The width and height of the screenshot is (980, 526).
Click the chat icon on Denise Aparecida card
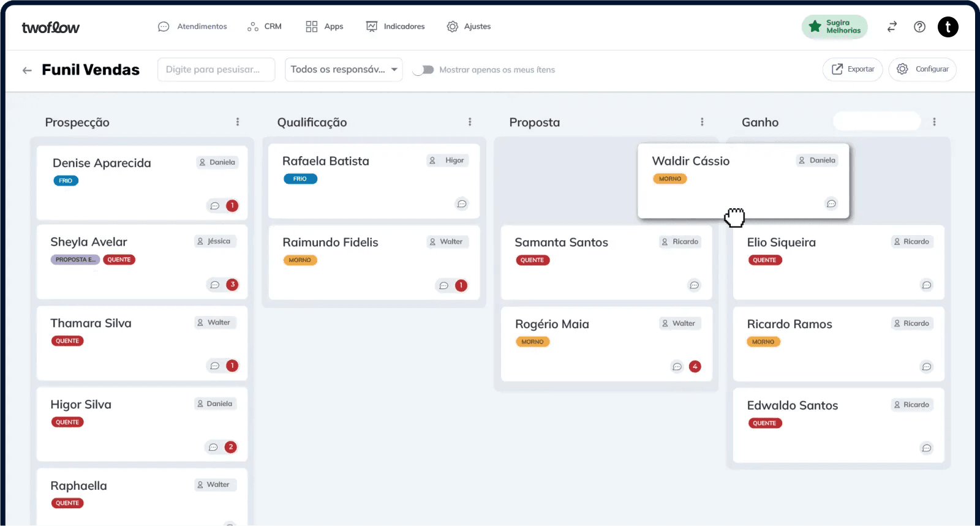tap(214, 206)
